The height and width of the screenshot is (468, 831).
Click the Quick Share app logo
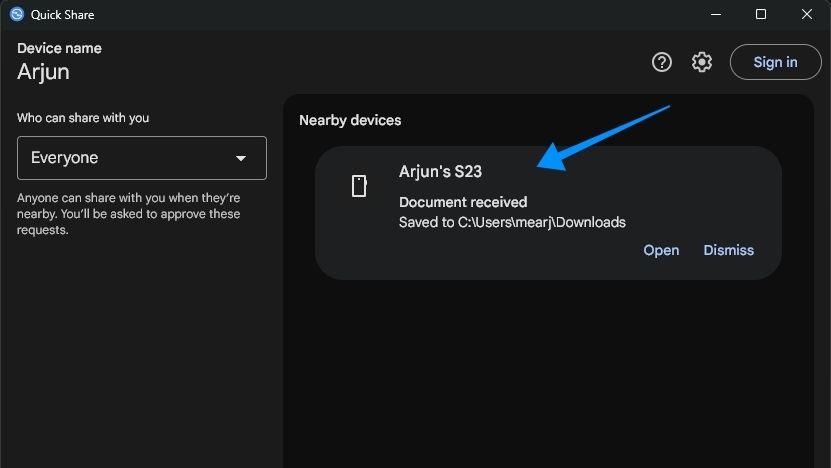pyautogui.click(x=16, y=14)
